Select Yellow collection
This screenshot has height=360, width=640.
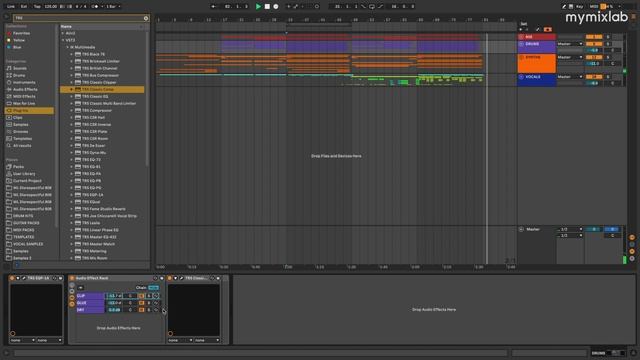click(19, 40)
